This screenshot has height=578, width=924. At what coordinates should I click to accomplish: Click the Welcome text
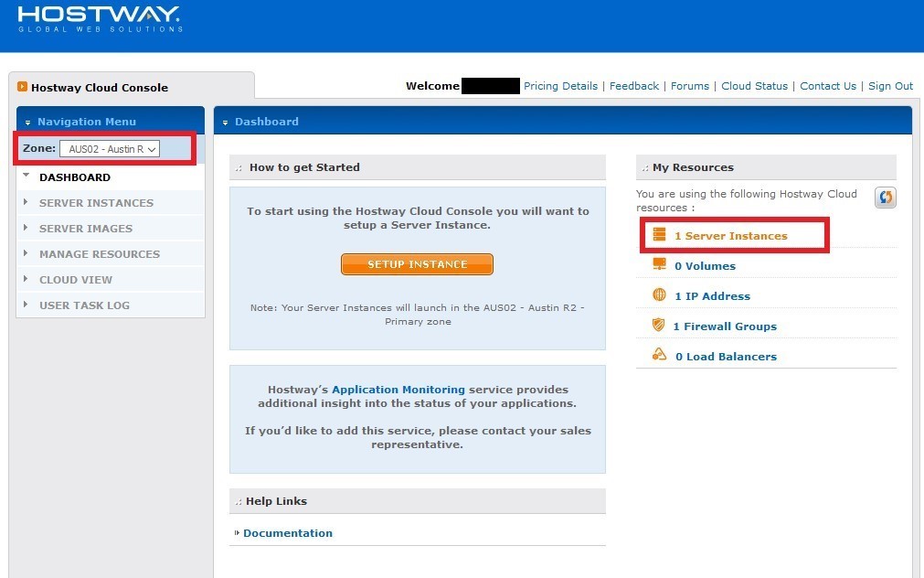432,86
